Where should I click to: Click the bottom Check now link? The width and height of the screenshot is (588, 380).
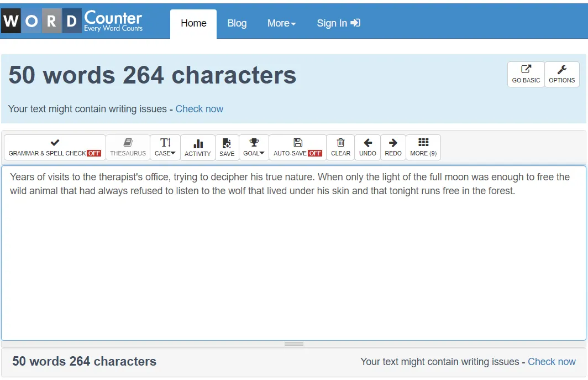tap(552, 362)
